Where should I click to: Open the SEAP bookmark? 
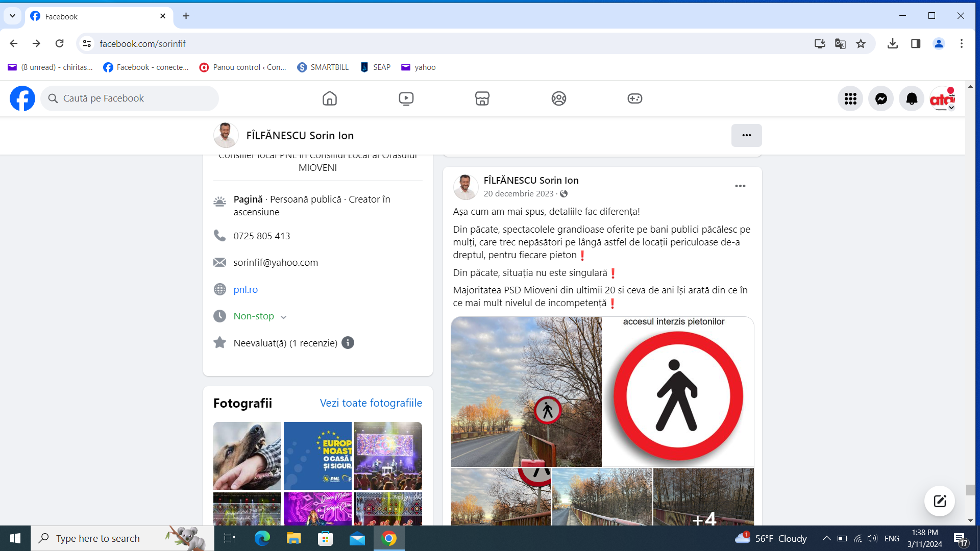coord(376,67)
